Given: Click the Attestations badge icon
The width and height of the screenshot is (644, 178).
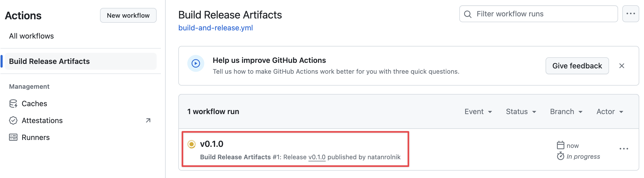Looking at the screenshot, I should click(x=13, y=120).
